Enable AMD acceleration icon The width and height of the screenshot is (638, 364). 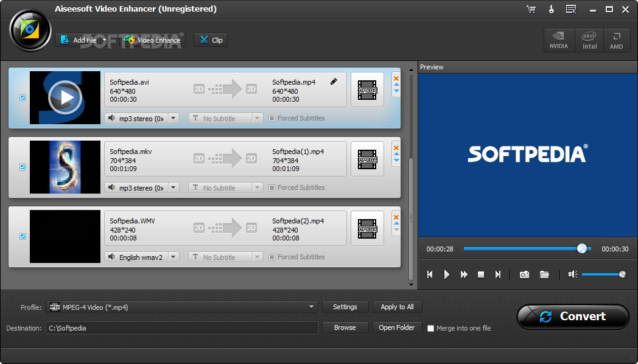click(617, 40)
